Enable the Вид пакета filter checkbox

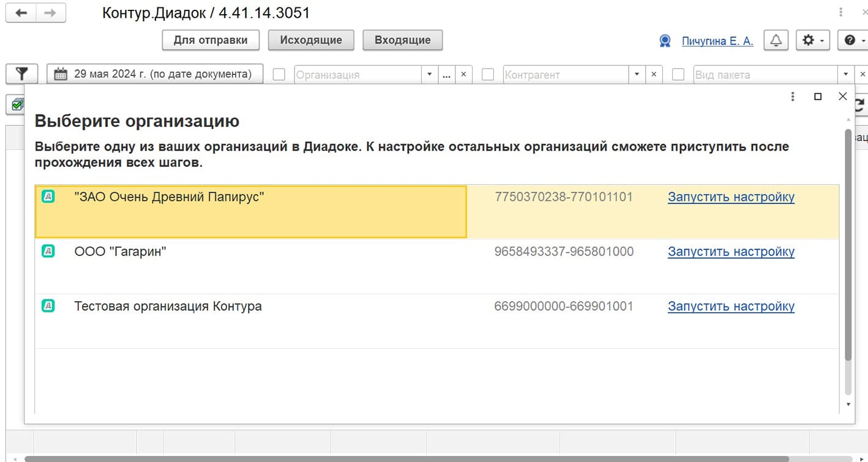(678, 75)
